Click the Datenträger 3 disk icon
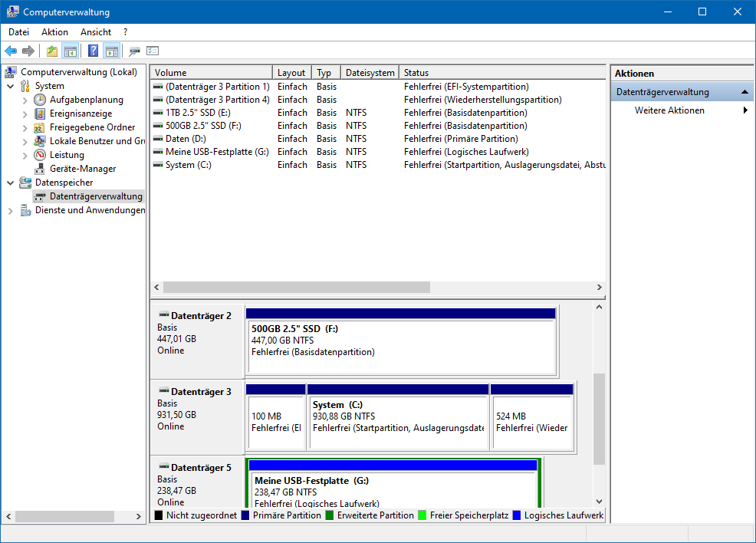The width and height of the screenshot is (756, 543). (x=164, y=390)
